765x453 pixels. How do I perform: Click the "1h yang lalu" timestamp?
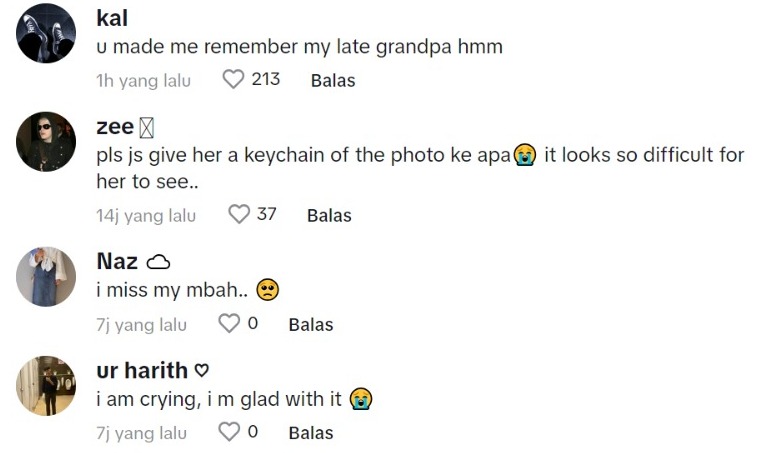point(143,80)
